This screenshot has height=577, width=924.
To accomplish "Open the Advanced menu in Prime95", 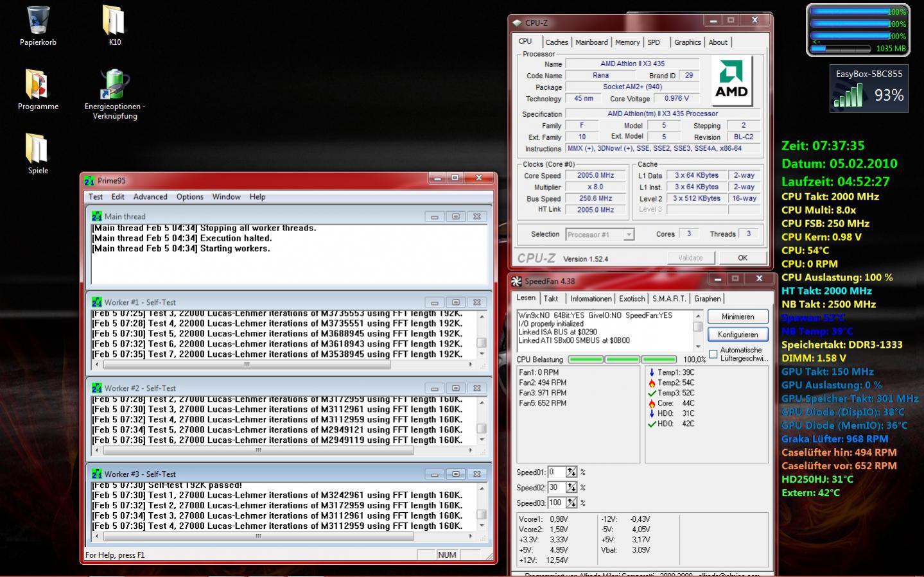I will [x=150, y=197].
